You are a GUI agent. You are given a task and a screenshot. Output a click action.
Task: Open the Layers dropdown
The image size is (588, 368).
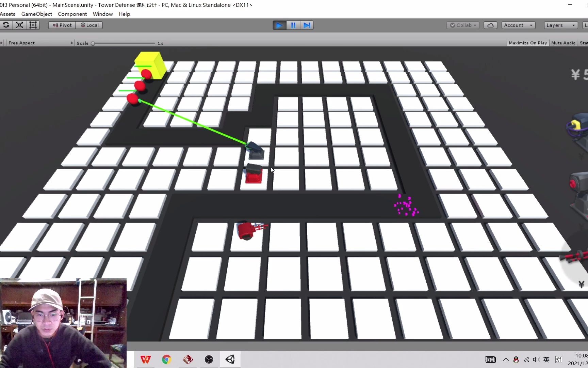click(560, 25)
